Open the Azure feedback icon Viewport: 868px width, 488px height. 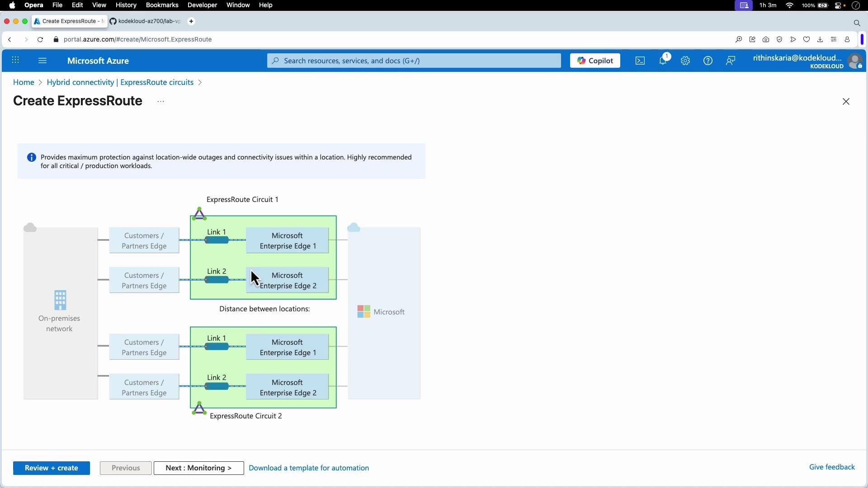pyautogui.click(x=731, y=61)
